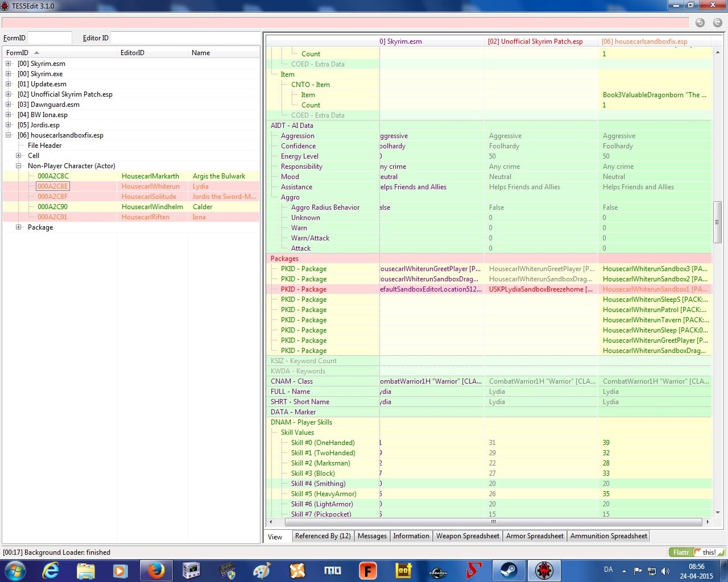Click the Flattr this! button
The height and width of the screenshot is (582, 728).
pyautogui.click(x=697, y=552)
